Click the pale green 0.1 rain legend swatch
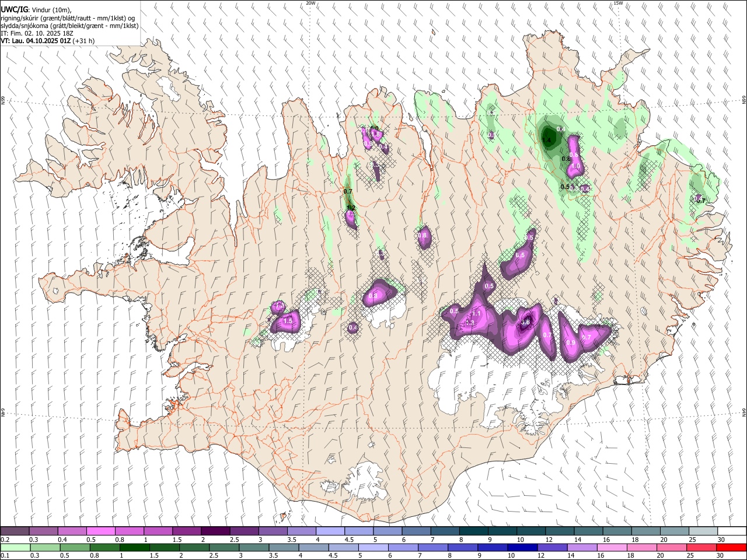 tap(16, 547)
